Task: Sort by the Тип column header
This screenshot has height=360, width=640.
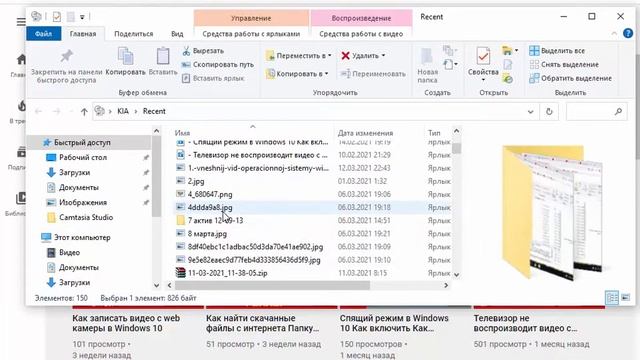Action: pos(434,133)
